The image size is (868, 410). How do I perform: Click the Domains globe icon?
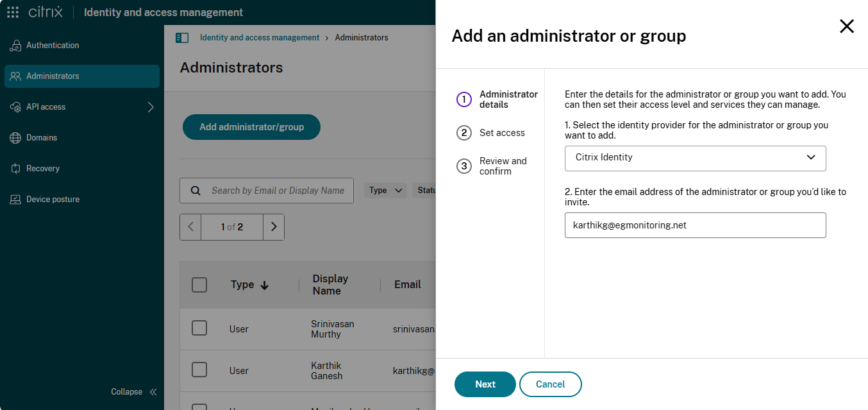coord(15,138)
